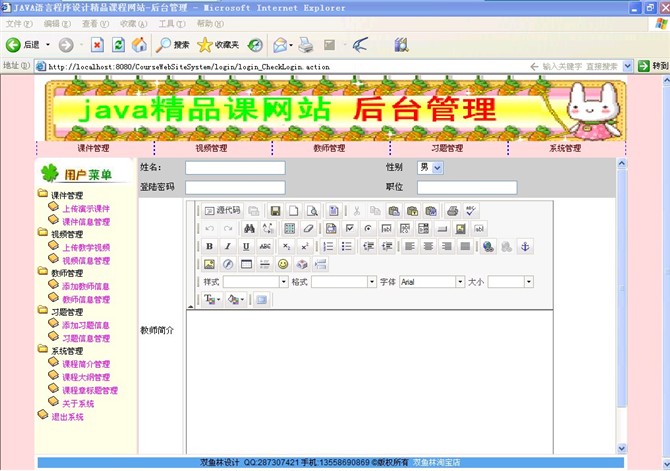Screen dimensions: 670x471
Task: Insert a hyperlink with globe icon
Action: tap(488, 247)
